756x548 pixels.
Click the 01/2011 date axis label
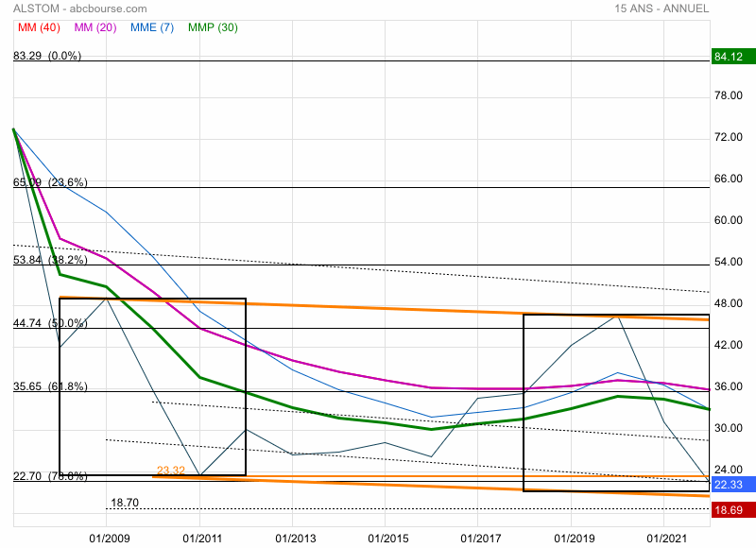tap(202, 539)
